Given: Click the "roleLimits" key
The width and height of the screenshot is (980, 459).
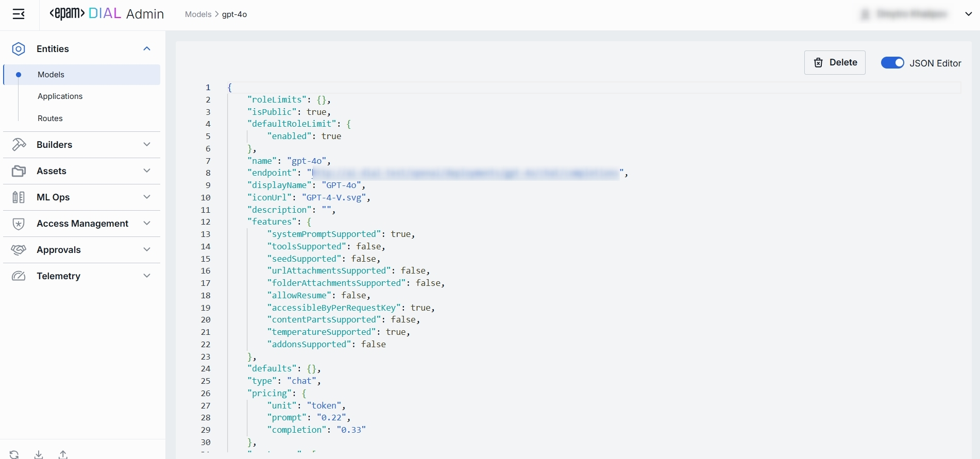Looking at the screenshot, I should coord(277,99).
